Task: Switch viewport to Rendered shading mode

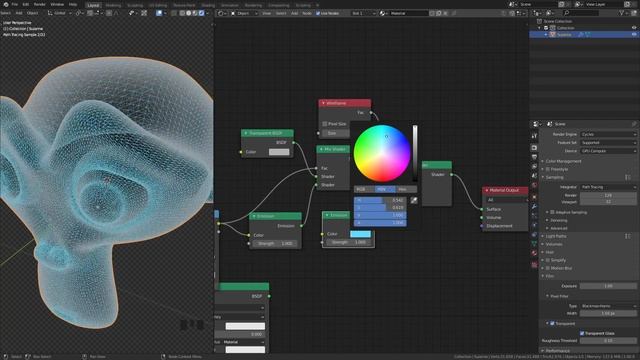Action: pyautogui.click(x=201, y=13)
